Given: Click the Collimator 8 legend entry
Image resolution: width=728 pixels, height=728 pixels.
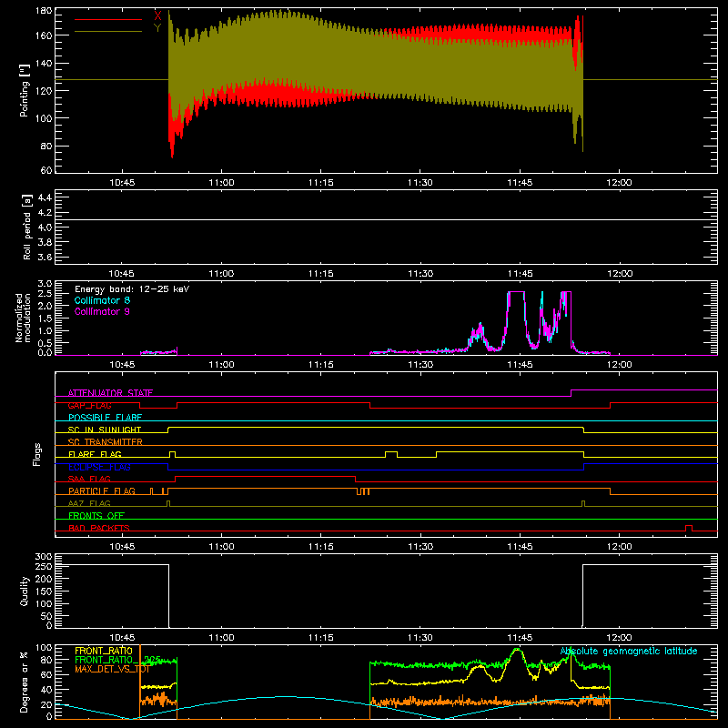Looking at the screenshot, I should coord(102,300).
